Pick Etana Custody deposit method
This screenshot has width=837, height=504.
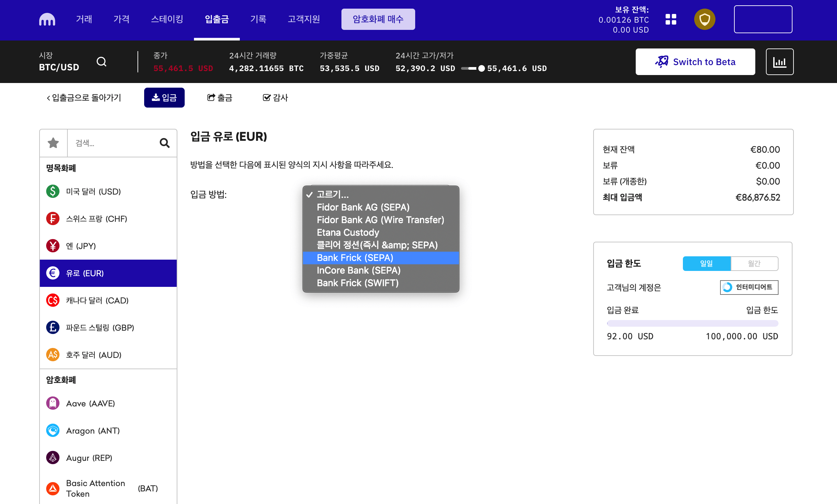coord(347,232)
